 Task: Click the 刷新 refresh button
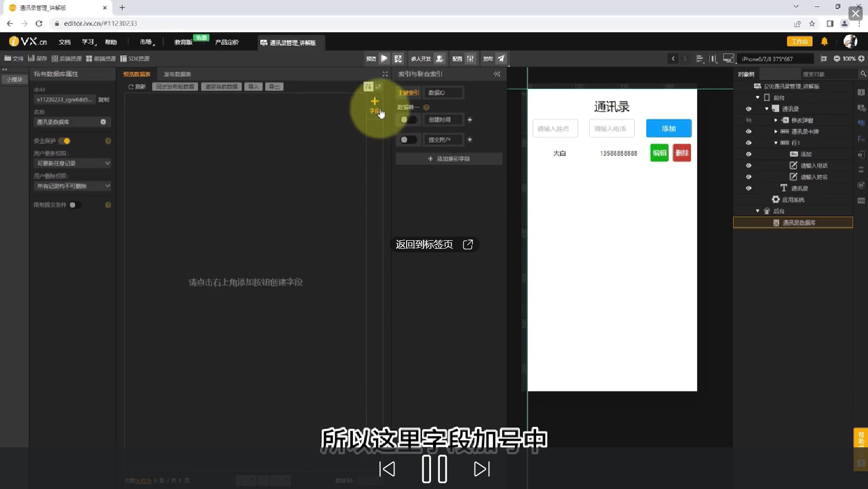click(x=137, y=87)
